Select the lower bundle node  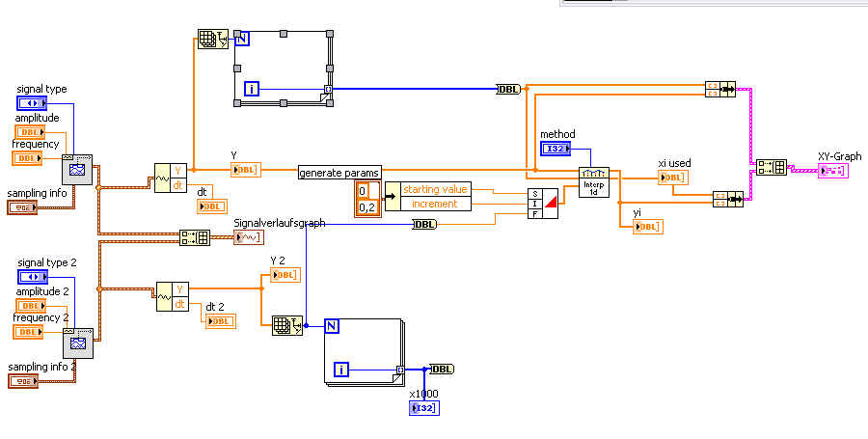728,199
